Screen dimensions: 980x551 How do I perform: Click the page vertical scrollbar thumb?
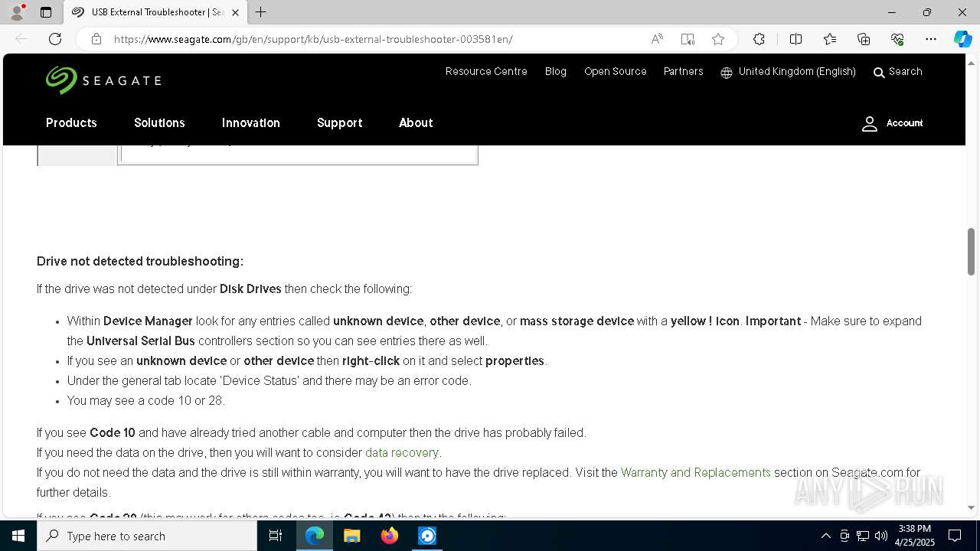(x=971, y=251)
